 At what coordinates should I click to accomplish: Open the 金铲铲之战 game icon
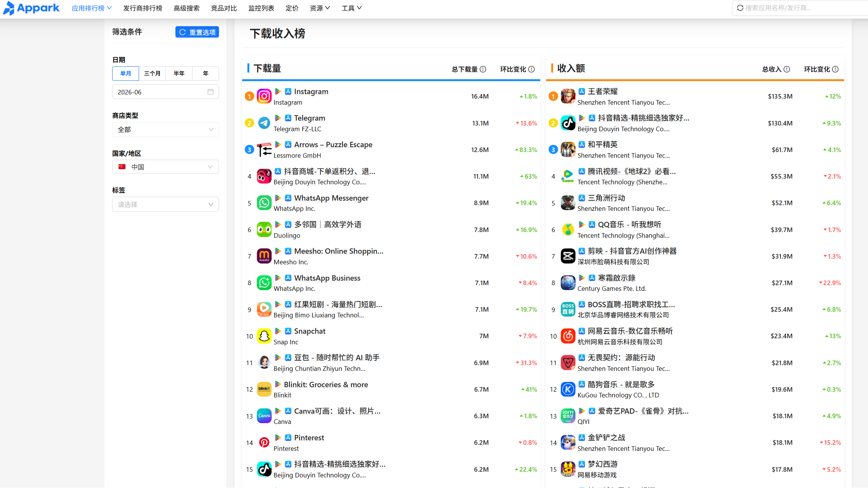(568, 442)
